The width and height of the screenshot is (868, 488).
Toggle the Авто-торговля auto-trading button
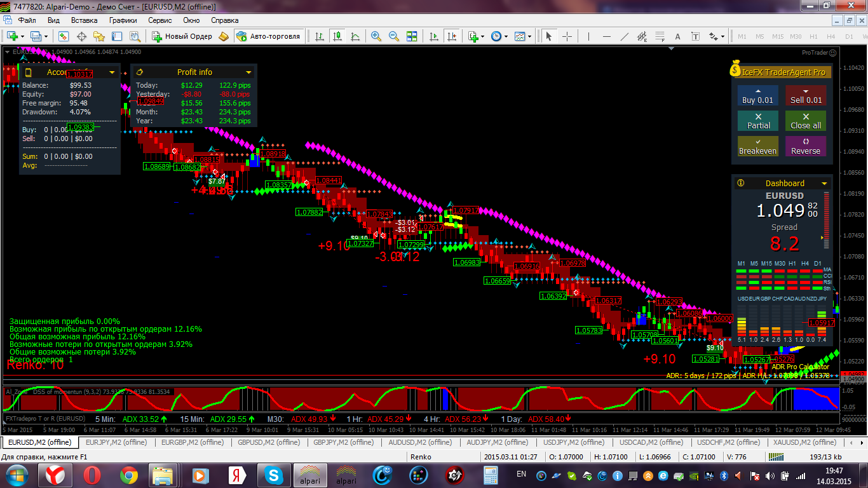[268, 36]
